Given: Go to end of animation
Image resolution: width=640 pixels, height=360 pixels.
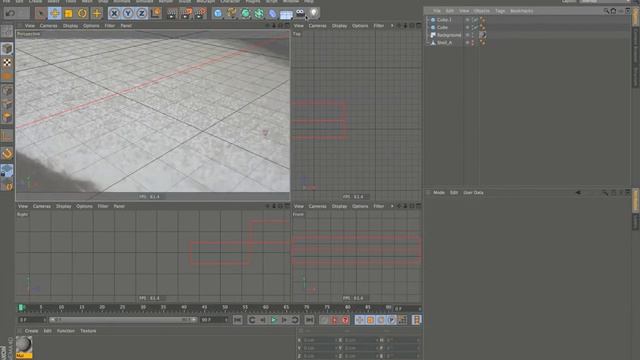Looking at the screenshot, I should (x=309, y=320).
